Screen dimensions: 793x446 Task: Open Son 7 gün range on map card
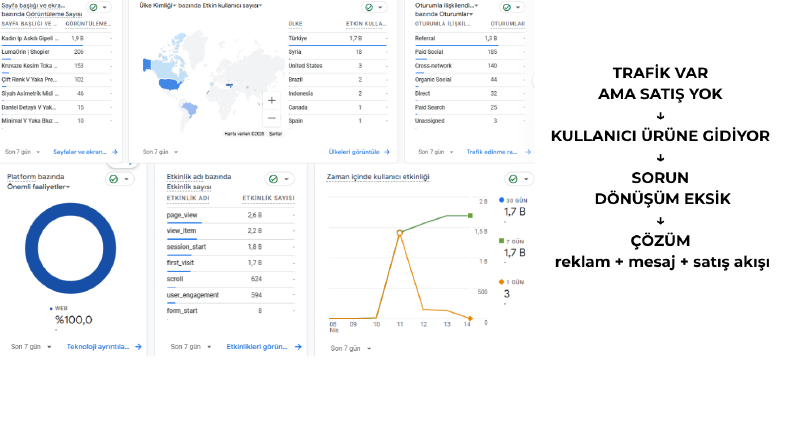coord(160,152)
